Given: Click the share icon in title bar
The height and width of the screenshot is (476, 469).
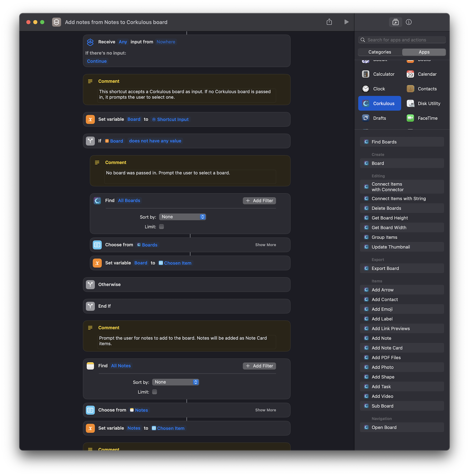Looking at the screenshot, I should (x=329, y=22).
